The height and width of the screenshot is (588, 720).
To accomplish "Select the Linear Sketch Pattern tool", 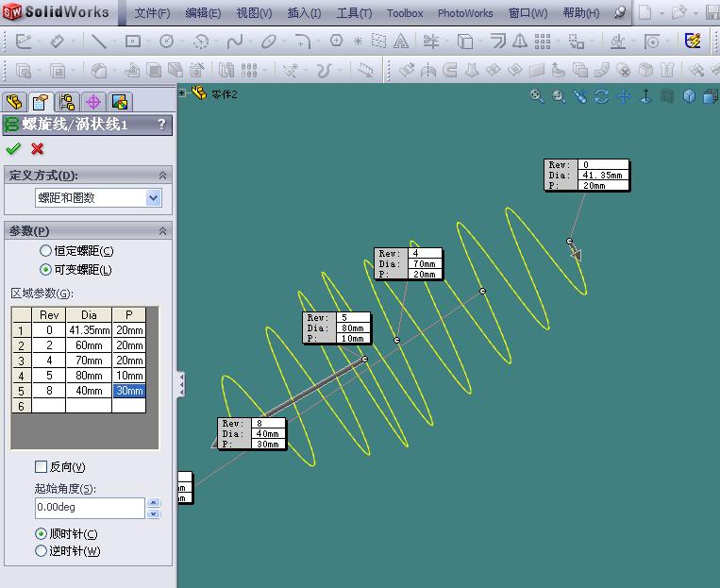I will (x=543, y=42).
